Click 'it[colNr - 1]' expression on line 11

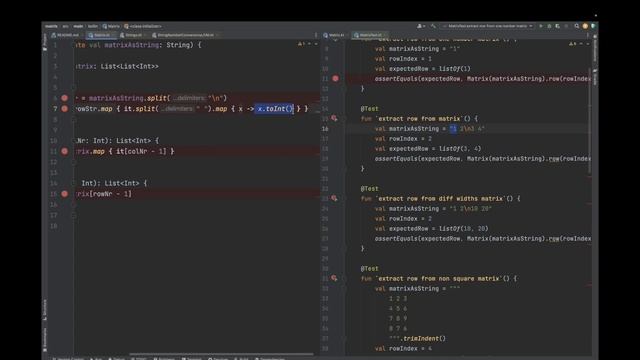coord(142,151)
